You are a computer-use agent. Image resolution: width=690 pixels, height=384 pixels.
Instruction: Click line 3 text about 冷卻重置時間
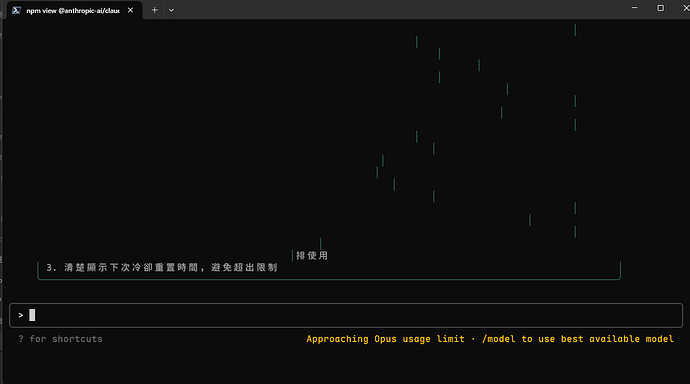(162, 267)
